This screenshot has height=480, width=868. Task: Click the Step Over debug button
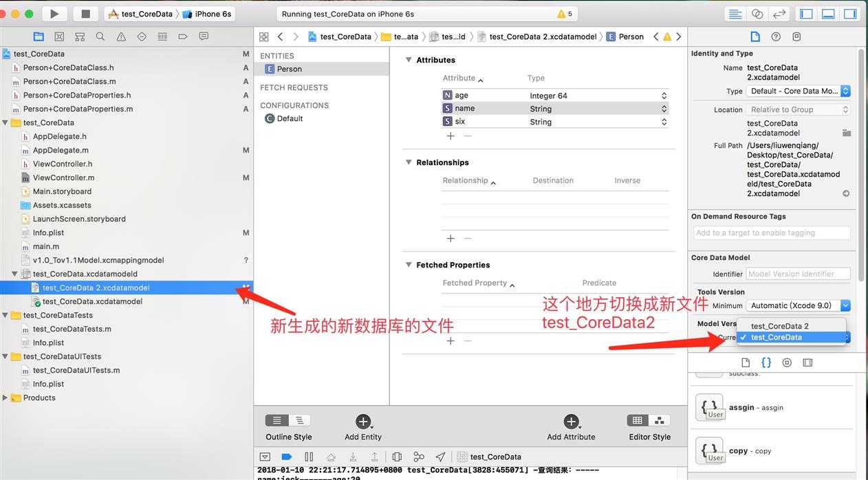click(331, 457)
